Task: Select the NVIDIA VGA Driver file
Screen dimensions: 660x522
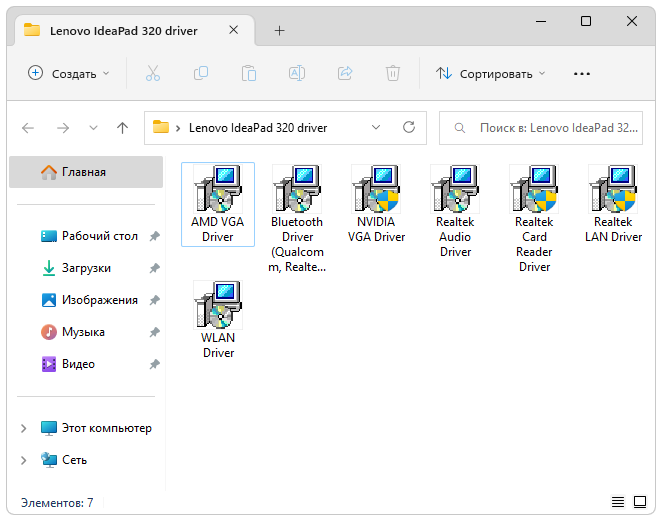Action: click(x=376, y=190)
